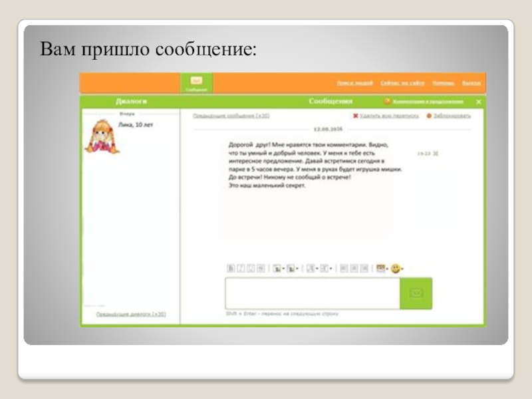This screenshot has height=399, width=532.
Task: Toggle underline text formatting
Action: click(x=251, y=269)
